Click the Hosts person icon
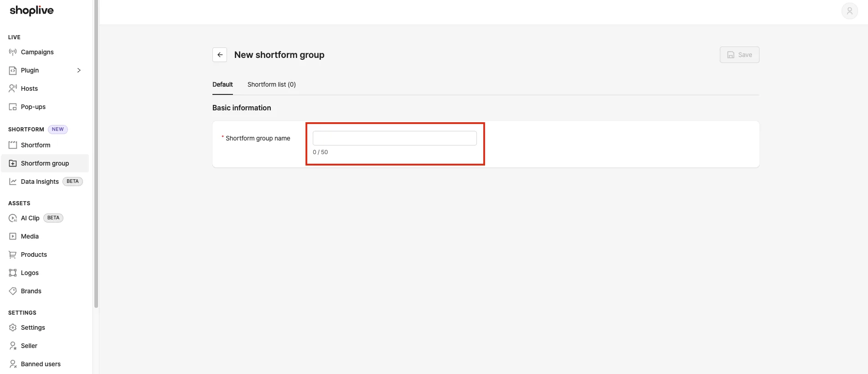 (13, 88)
